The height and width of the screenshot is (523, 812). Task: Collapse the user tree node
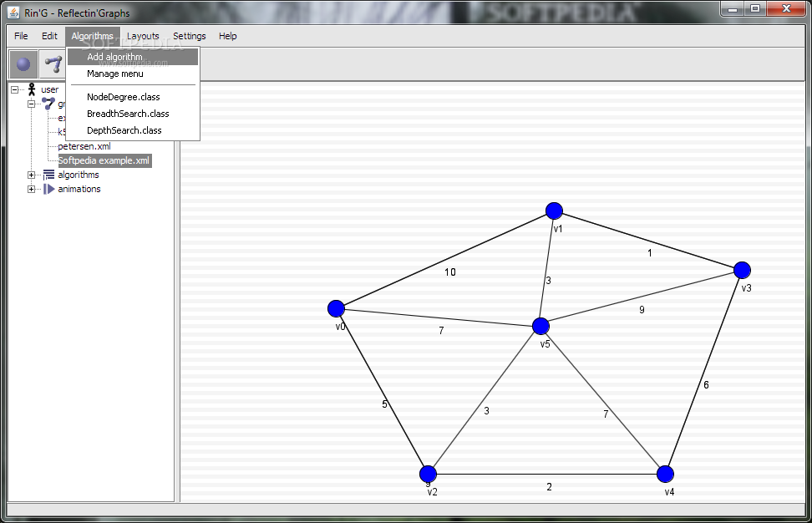(14, 89)
